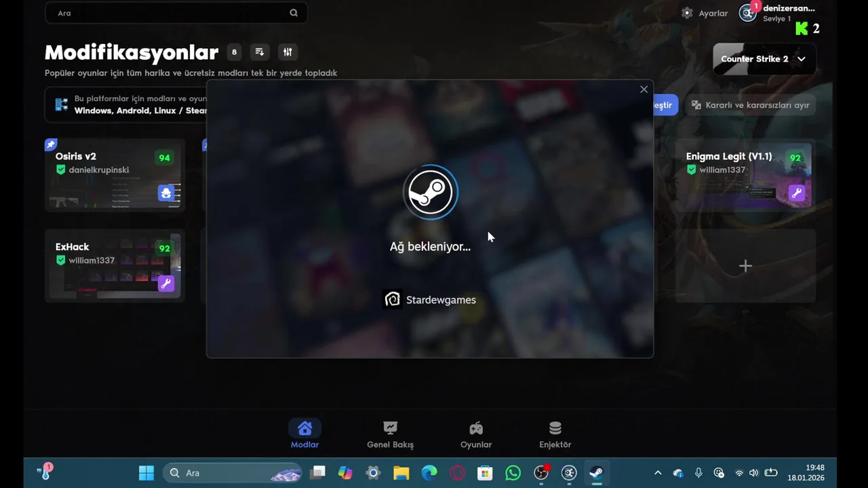
Task: Click the purple wrench icon on Enigma Legit
Action: pyautogui.click(x=797, y=193)
